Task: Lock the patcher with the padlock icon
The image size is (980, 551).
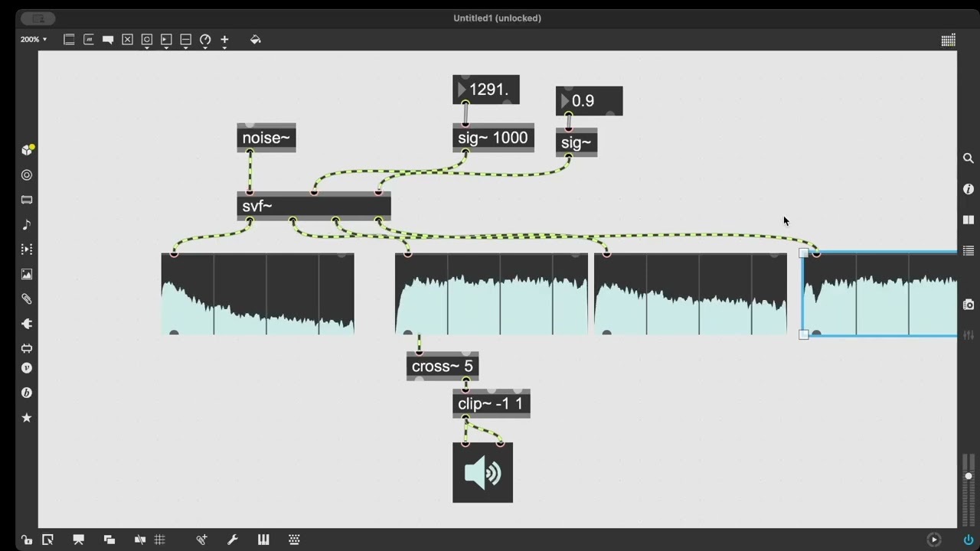Action: point(27,540)
